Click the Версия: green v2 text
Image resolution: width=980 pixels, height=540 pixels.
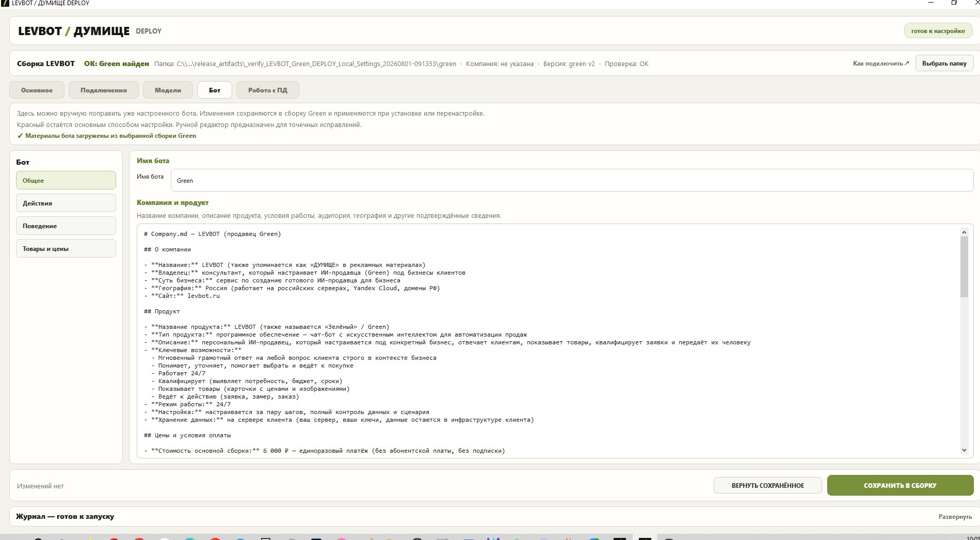[569, 64]
